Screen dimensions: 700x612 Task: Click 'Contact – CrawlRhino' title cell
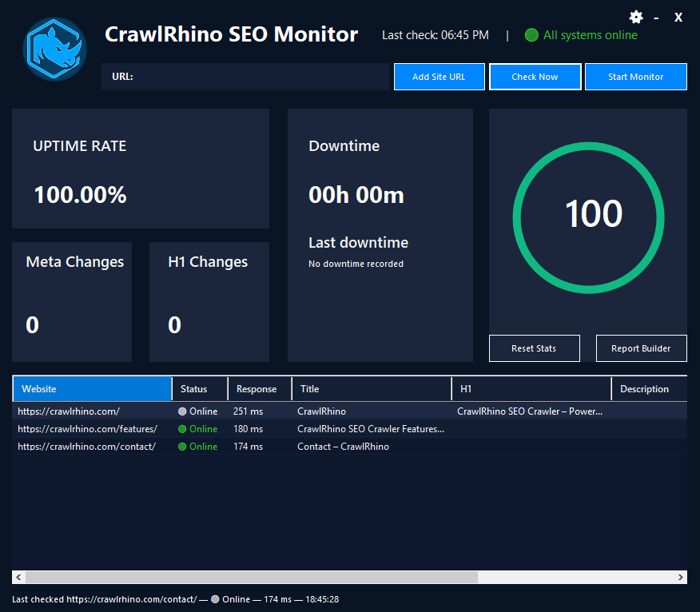click(344, 447)
